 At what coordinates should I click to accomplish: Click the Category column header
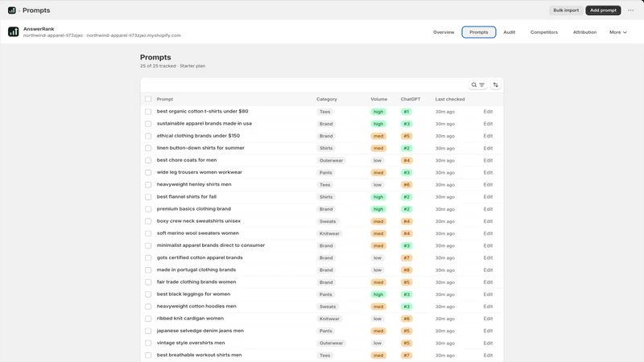[x=327, y=99]
